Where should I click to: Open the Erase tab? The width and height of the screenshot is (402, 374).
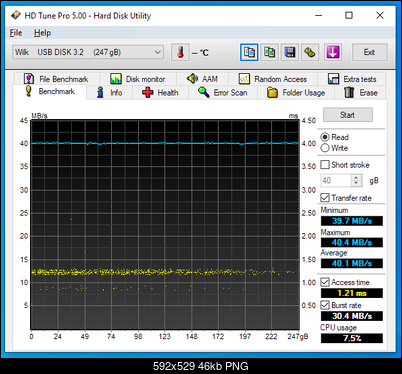(x=360, y=92)
